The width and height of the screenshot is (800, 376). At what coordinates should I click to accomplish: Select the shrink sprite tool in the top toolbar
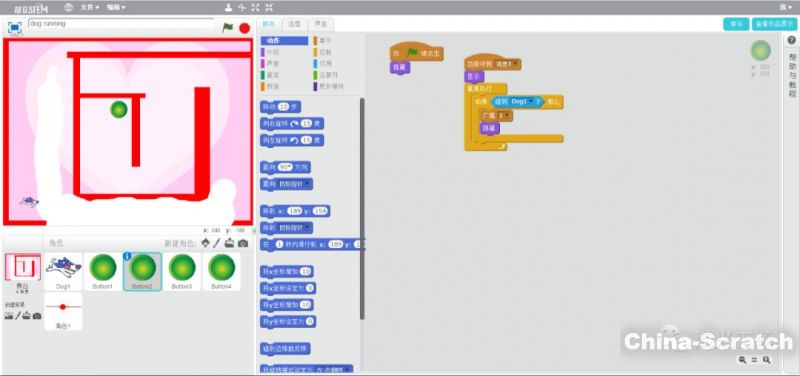269,8
